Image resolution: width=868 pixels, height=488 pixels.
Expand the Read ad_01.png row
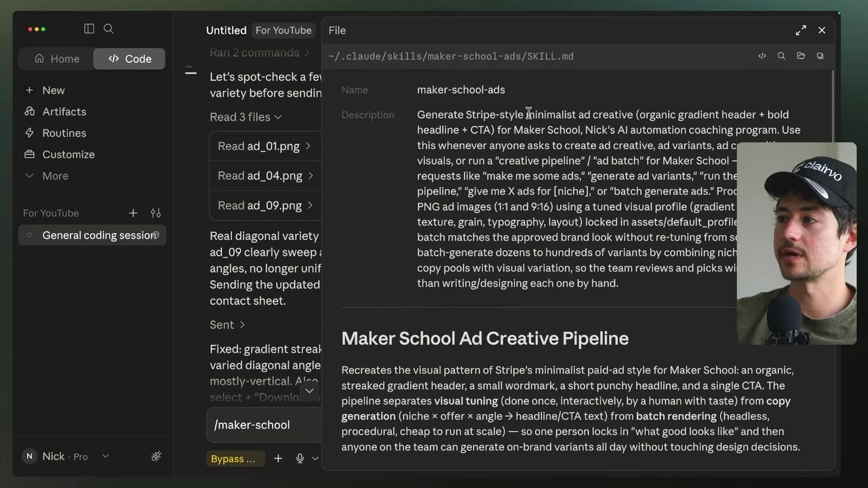[x=264, y=146]
